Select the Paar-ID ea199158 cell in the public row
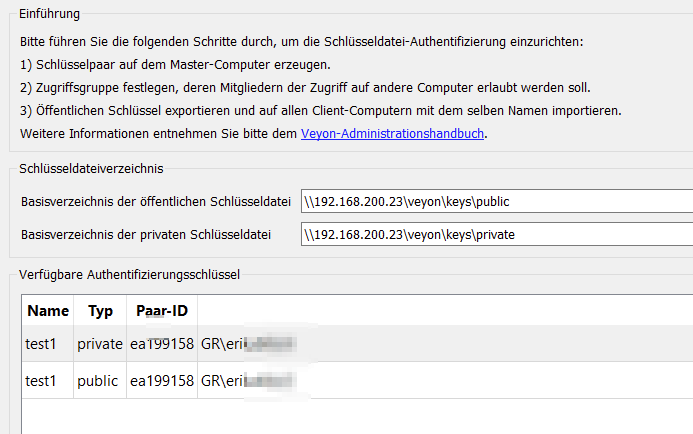The width and height of the screenshot is (693, 434). pos(161,381)
